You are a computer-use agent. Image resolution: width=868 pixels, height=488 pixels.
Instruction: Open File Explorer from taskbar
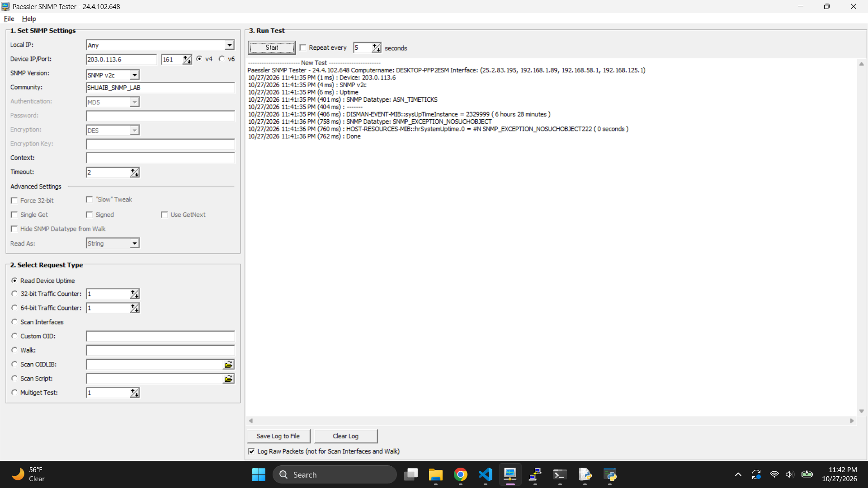435,474
